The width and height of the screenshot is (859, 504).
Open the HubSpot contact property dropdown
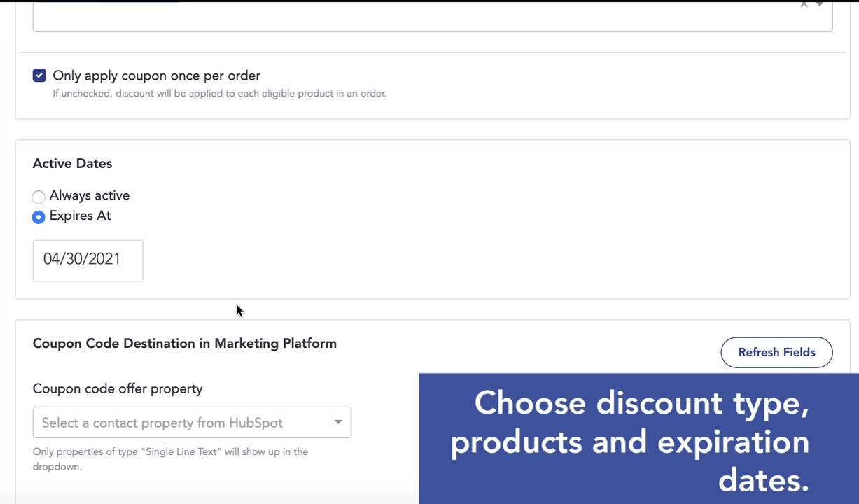tap(182, 423)
